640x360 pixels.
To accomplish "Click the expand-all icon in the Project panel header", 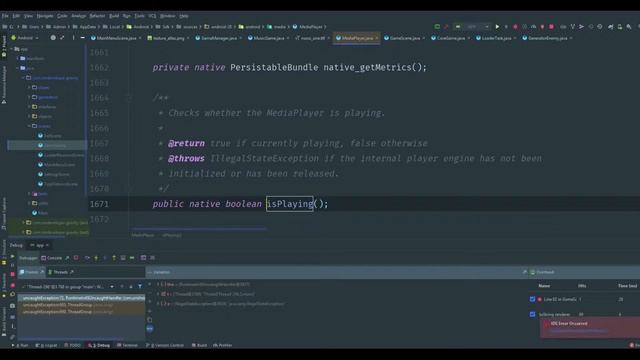I will (x=62, y=38).
